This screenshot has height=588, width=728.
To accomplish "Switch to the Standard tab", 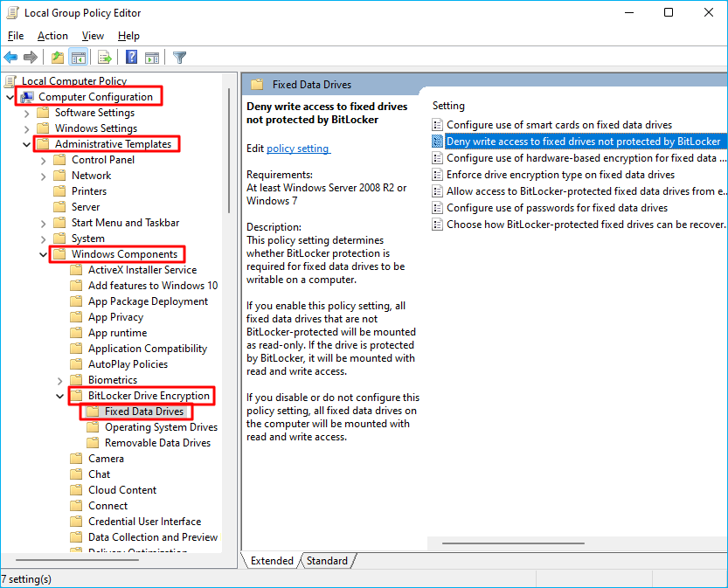I will [x=327, y=561].
